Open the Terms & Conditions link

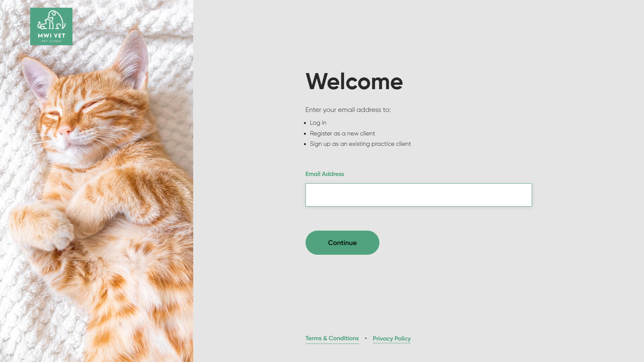(332, 338)
